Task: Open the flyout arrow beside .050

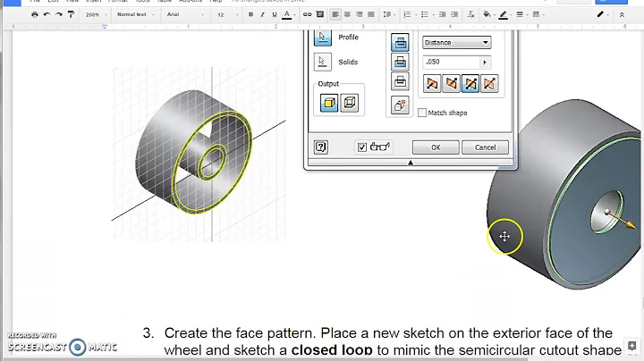Action: click(485, 63)
